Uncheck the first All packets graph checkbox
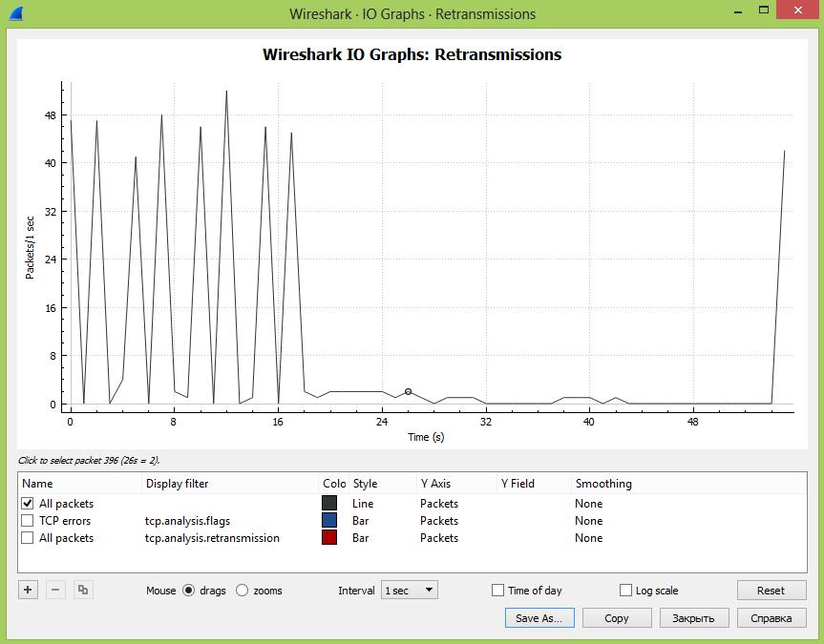The width and height of the screenshot is (824, 644). point(27,504)
